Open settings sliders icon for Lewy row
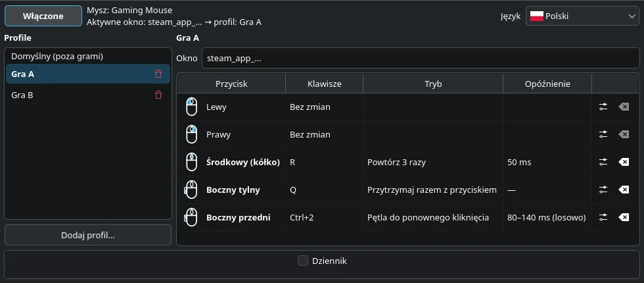Image resolution: width=644 pixels, height=283 pixels. point(603,107)
